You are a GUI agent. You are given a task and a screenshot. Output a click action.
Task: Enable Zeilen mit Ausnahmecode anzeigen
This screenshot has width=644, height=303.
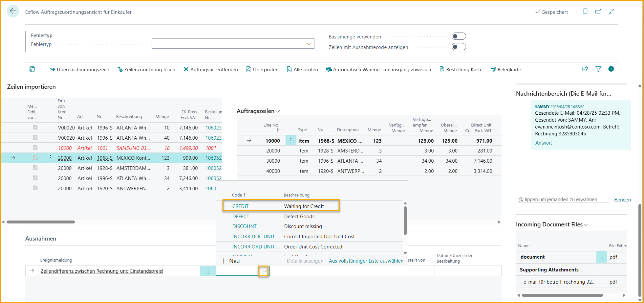(459, 47)
